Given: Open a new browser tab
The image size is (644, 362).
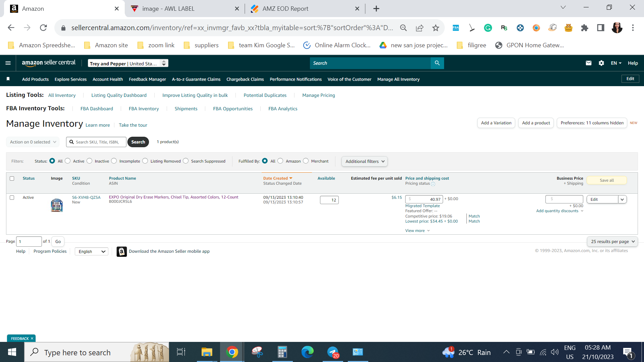Looking at the screenshot, I should 376,9.
